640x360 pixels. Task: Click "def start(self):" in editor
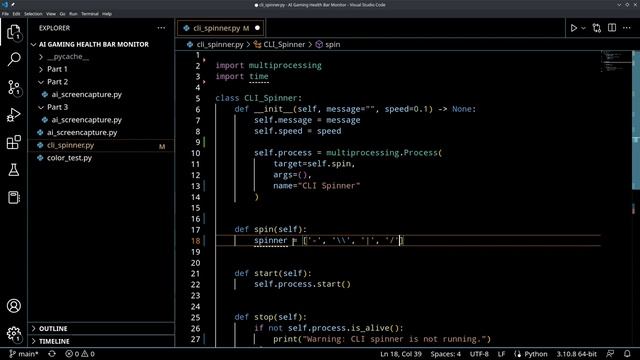click(273, 273)
